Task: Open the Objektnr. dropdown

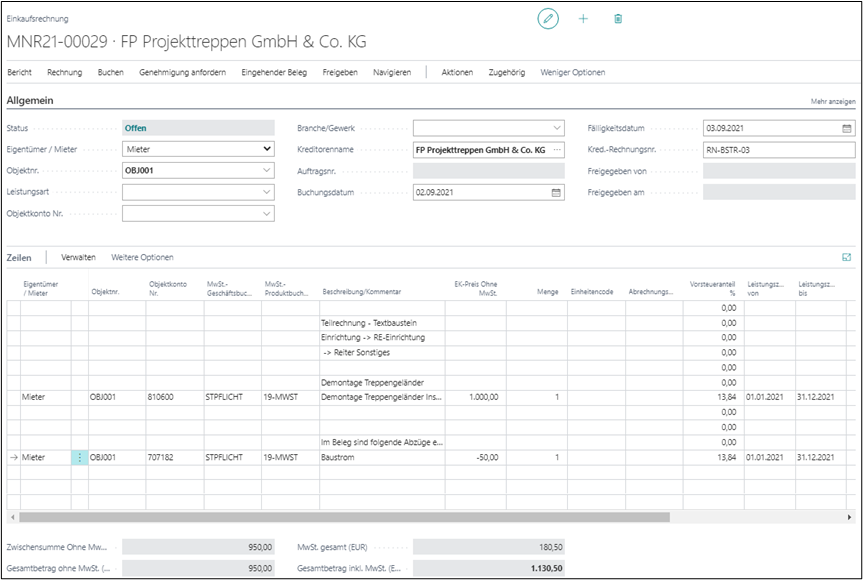Action: [x=266, y=170]
